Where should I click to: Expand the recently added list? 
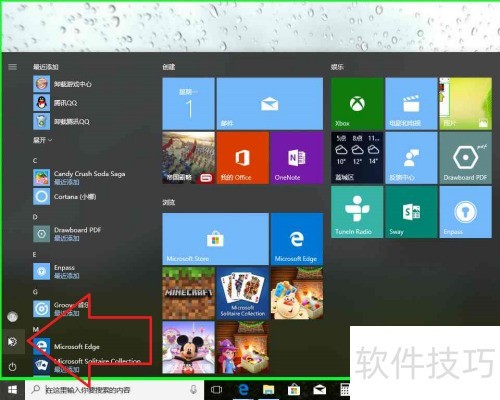coord(42,140)
